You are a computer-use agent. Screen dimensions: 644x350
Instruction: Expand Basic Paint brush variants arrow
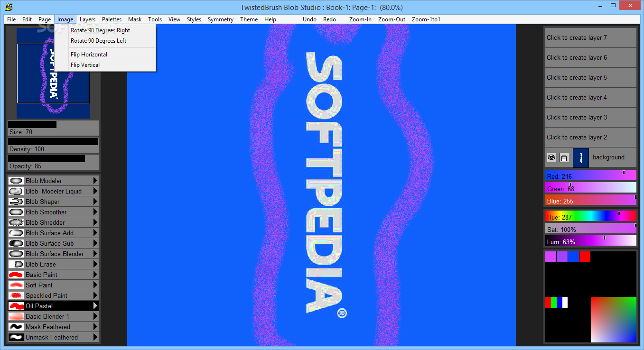click(x=95, y=275)
